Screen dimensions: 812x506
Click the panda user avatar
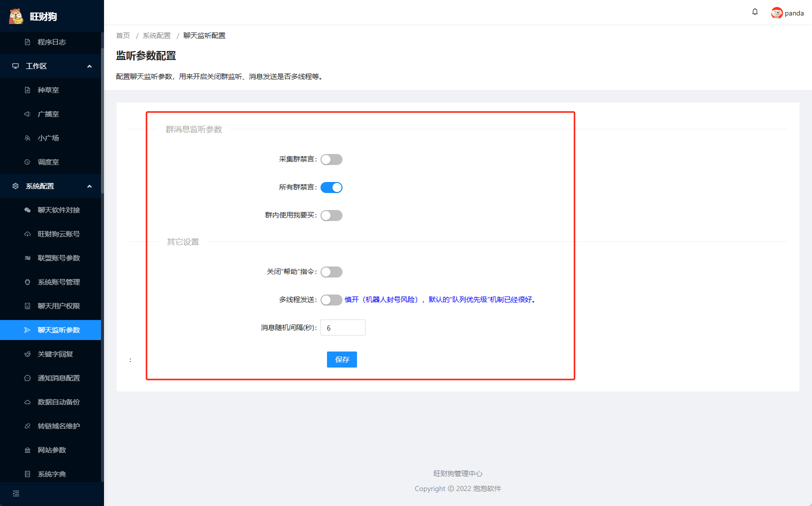(776, 13)
